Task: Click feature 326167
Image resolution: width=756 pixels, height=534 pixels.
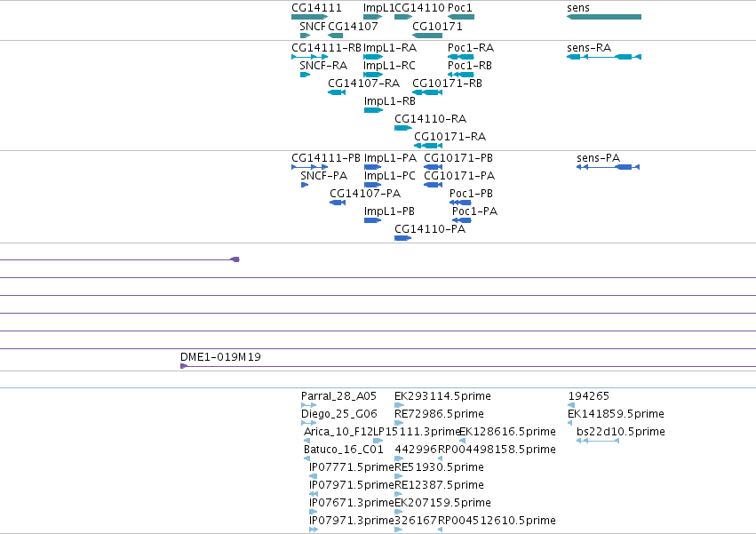Action: point(398,530)
